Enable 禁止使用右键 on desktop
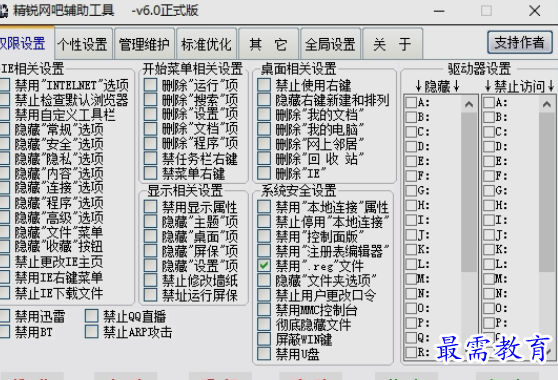The height and width of the screenshot is (380, 558). coord(264,85)
